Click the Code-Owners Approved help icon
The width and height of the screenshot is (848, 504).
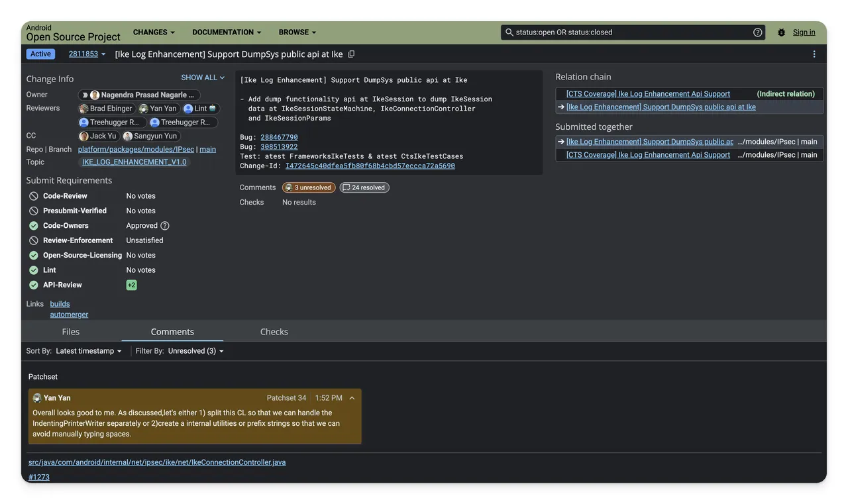pos(165,226)
